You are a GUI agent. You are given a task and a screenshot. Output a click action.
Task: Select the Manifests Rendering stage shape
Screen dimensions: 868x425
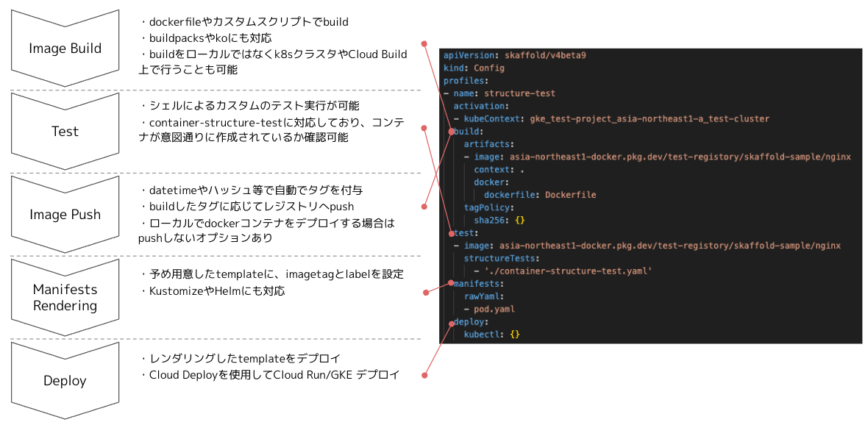tap(65, 297)
